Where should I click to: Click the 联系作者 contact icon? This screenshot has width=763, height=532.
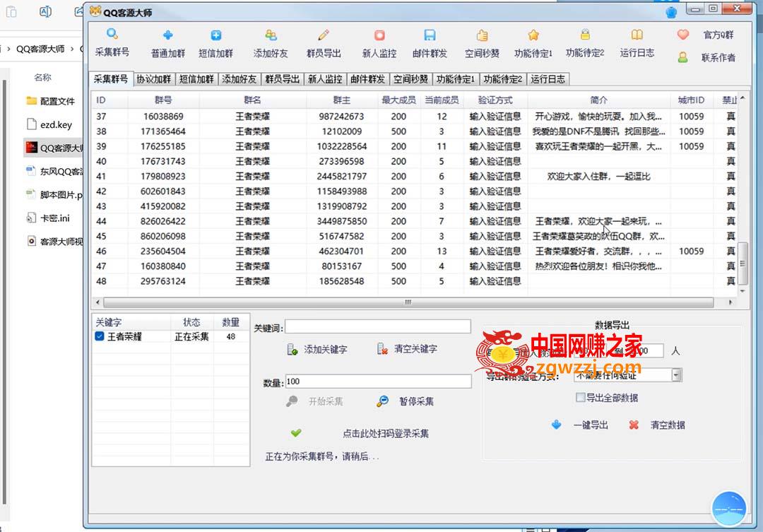(x=683, y=57)
